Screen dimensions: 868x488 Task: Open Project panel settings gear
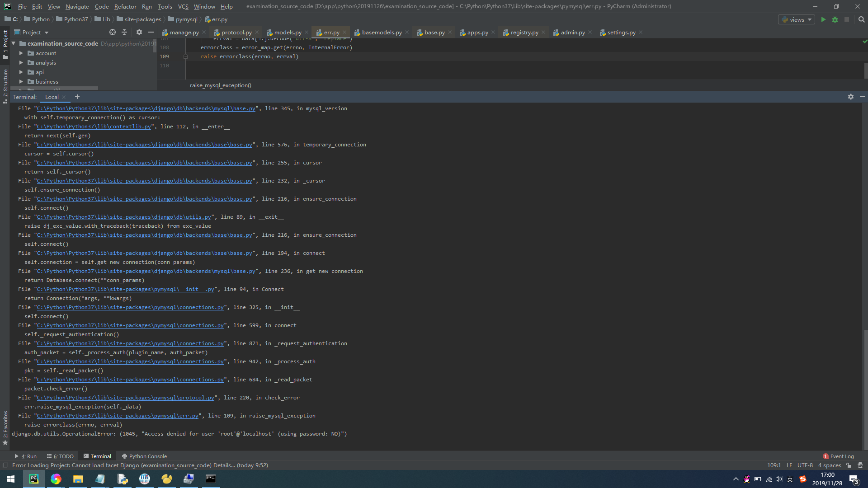pyautogui.click(x=139, y=32)
